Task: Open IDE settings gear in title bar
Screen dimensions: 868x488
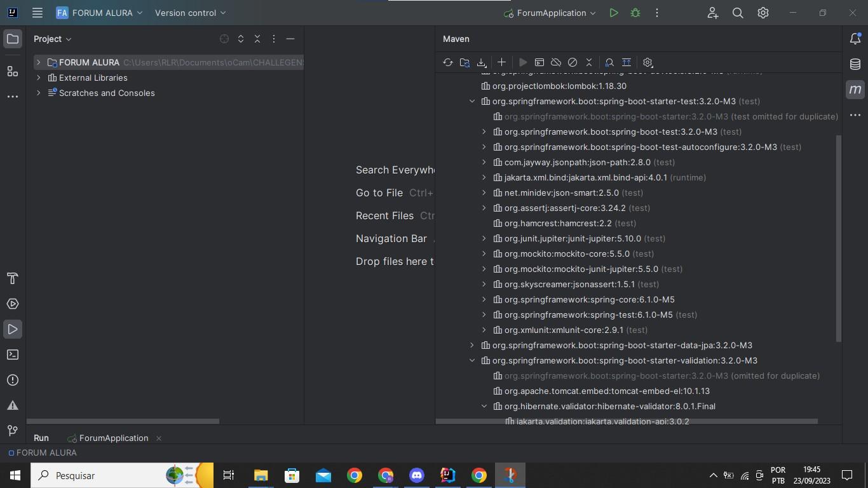Action: 763,13
